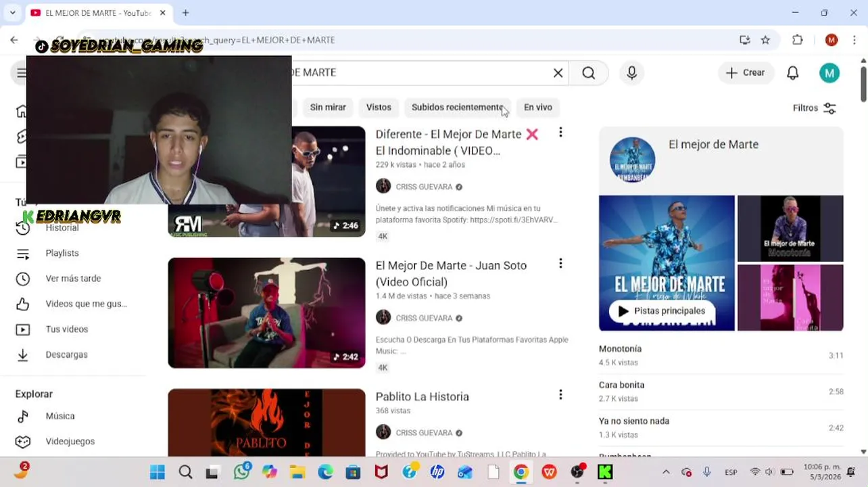This screenshot has width=868, height=487.
Task: Open CRISS GUEVARA channel under Pablito La Historia
Action: click(424, 433)
